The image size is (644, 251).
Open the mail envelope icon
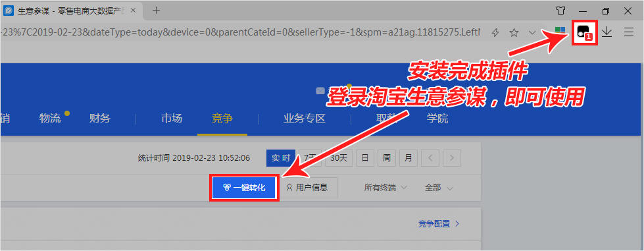point(320,90)
